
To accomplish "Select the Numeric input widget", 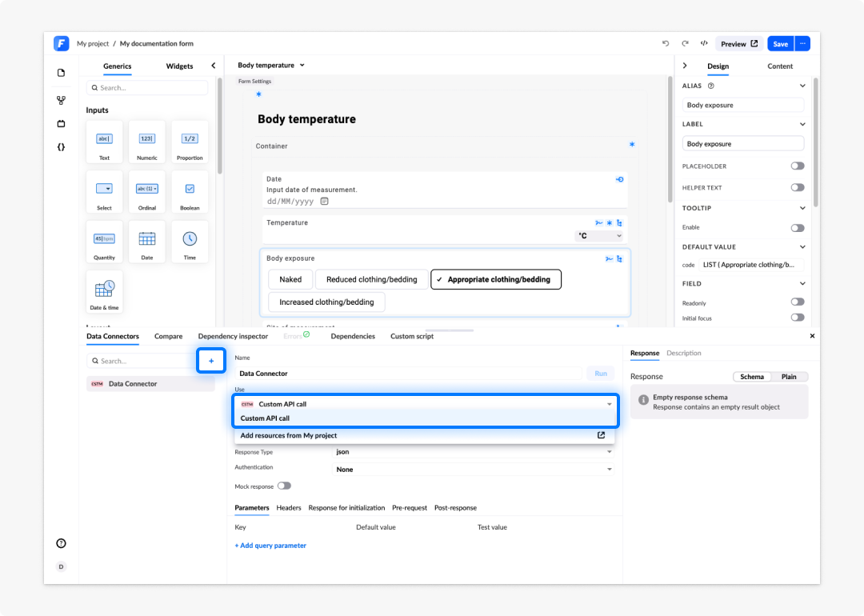I will [x=147, y=142].
